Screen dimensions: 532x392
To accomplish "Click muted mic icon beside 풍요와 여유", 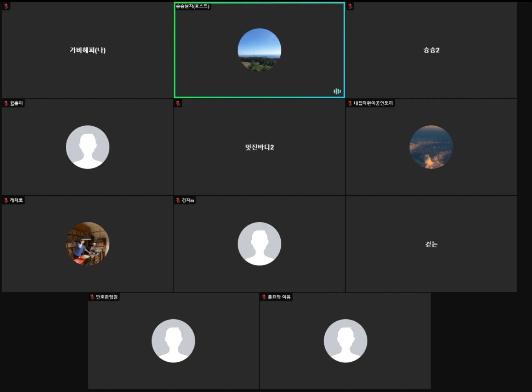I will 264,297.
